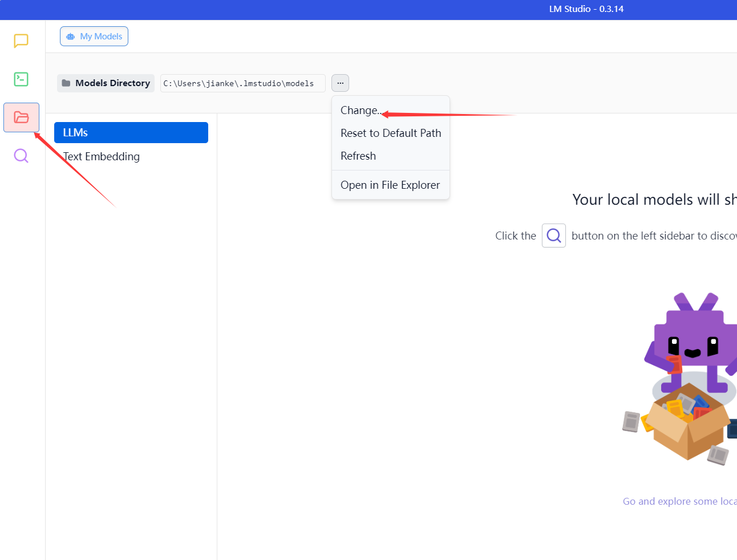Open the Developer terminal sidebar icon
Screen dimensions: 737x560
point(21,79)
